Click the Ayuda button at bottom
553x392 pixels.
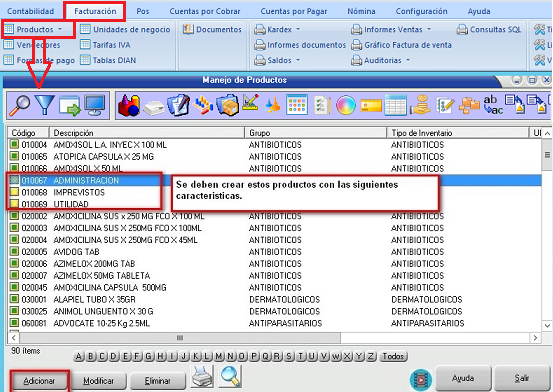click(x=463, y=378)
